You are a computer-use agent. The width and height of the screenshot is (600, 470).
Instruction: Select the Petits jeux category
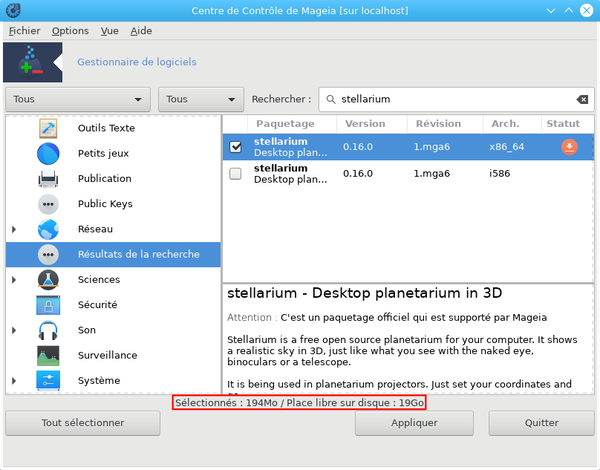click(103, 153)
